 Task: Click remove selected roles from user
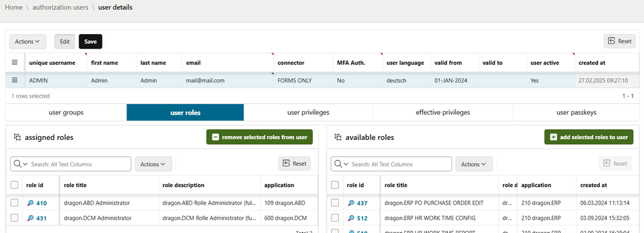pyautogui.click(x=260, y=137)
